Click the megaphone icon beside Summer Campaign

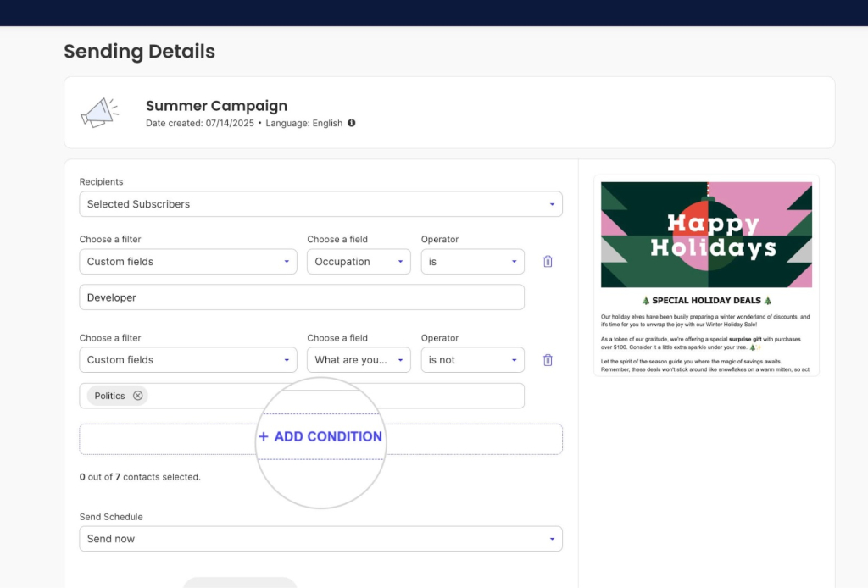[99, 111]
